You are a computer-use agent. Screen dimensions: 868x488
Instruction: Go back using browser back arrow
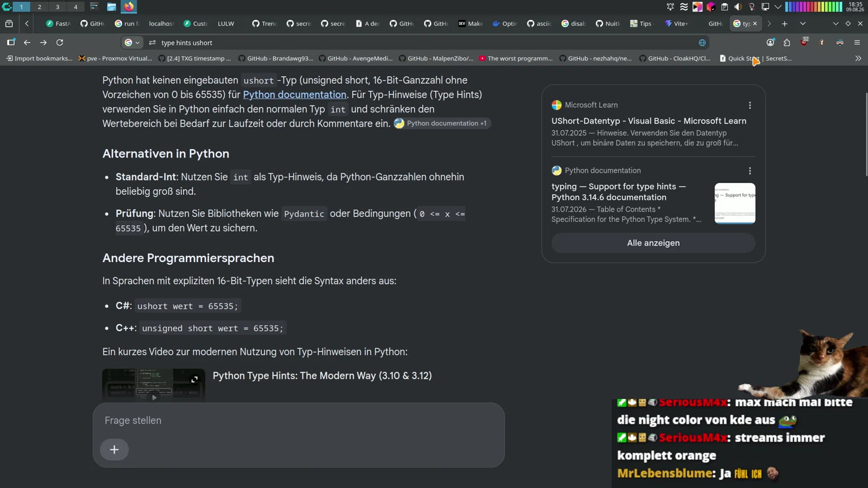point(27,42)
